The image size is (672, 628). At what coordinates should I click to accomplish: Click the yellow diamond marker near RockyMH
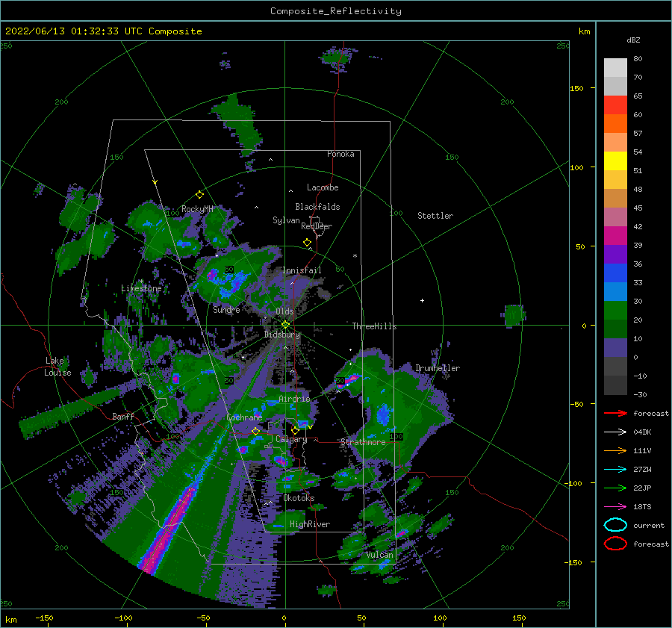tap(199, 195)
